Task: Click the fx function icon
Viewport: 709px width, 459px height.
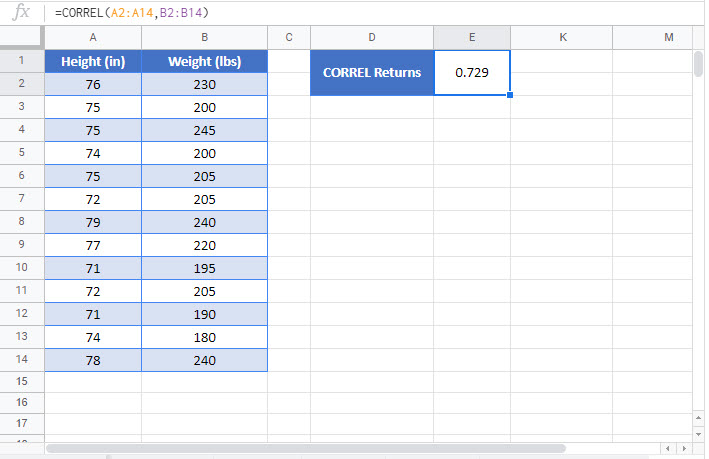Action: 21,12
